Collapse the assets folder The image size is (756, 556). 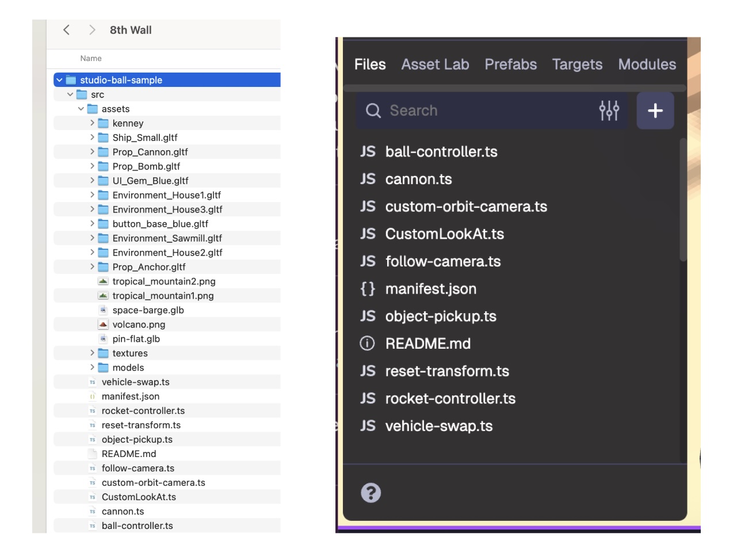click(x=81, y=109)
